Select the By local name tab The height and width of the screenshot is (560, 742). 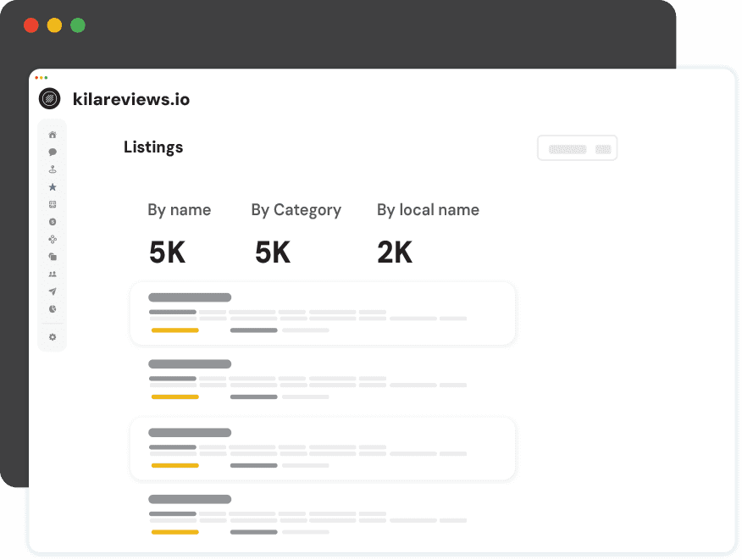click(428, 210)
